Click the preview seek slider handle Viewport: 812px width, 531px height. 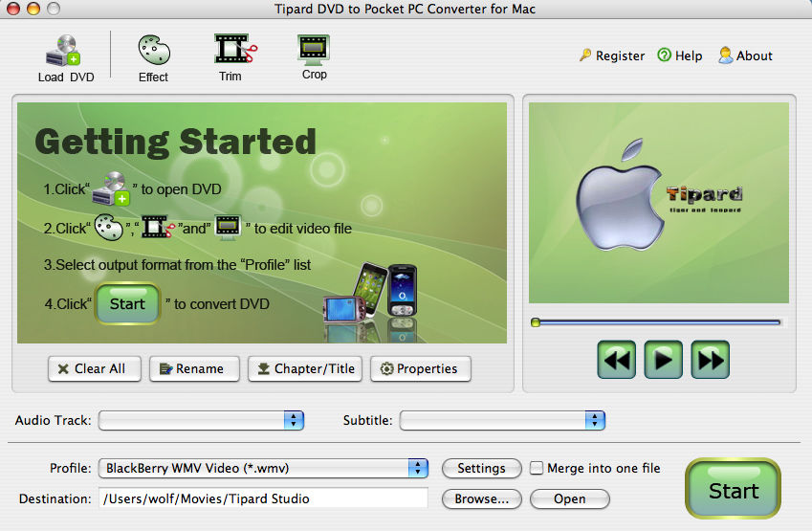(536, 322)
